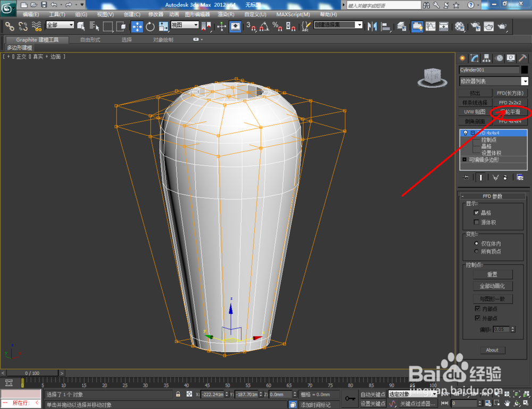Click the 全部动画化 button

pos(493,286)
